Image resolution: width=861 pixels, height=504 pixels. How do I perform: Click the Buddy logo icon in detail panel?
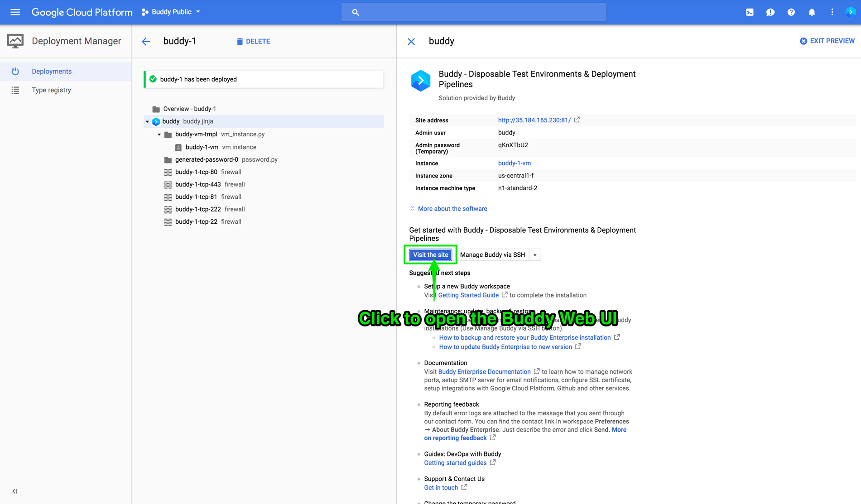(420, 81)
